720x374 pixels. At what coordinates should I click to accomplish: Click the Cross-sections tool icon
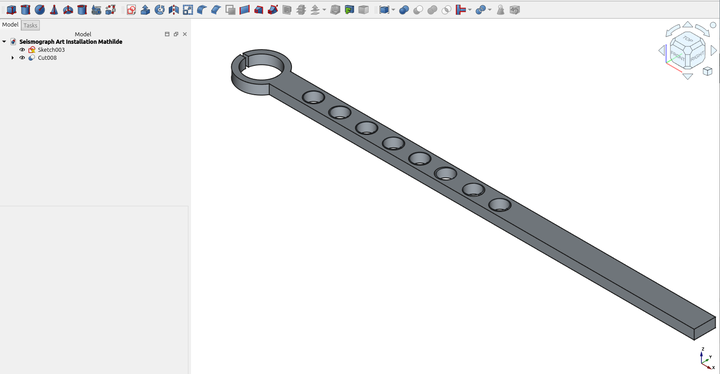tap(301, 10)
